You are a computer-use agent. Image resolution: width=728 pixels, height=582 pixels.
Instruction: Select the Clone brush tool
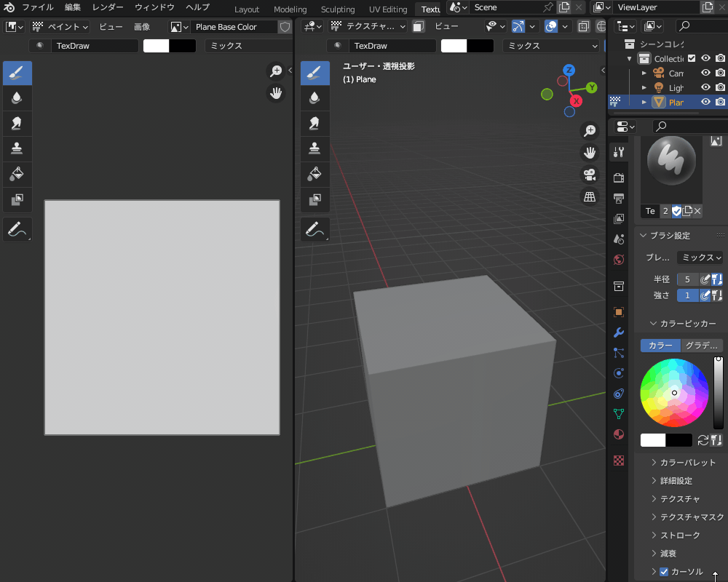pyautogui.click(x=17, y=148)
